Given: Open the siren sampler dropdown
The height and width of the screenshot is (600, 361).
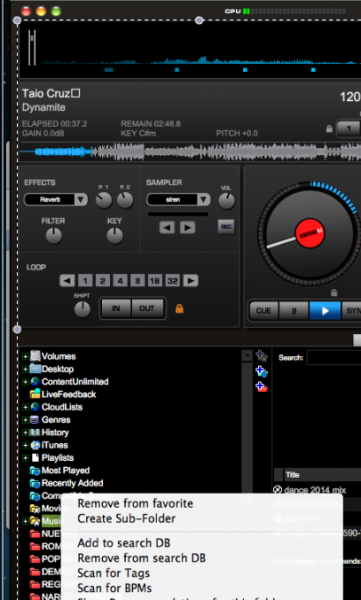Looking at the screenshot, I should (178, 199).
